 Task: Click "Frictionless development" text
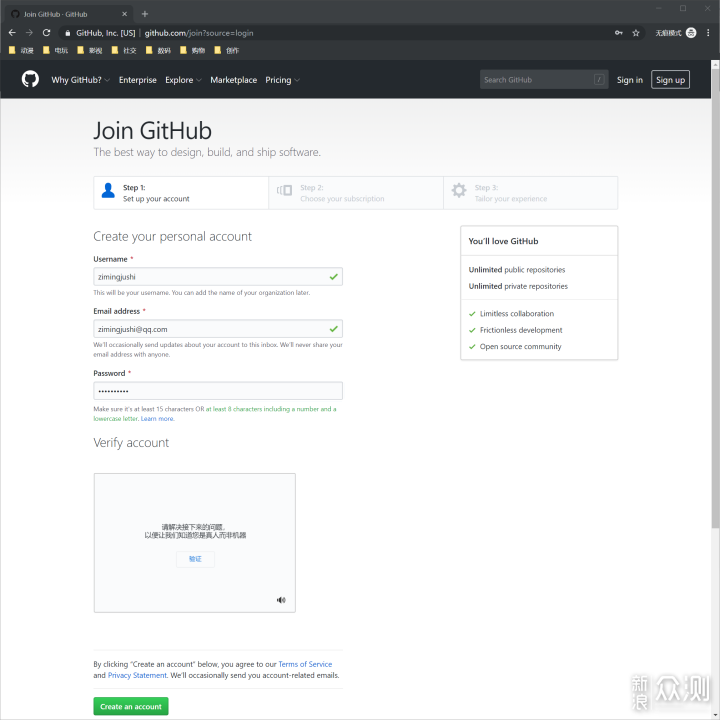coord(521,330)
